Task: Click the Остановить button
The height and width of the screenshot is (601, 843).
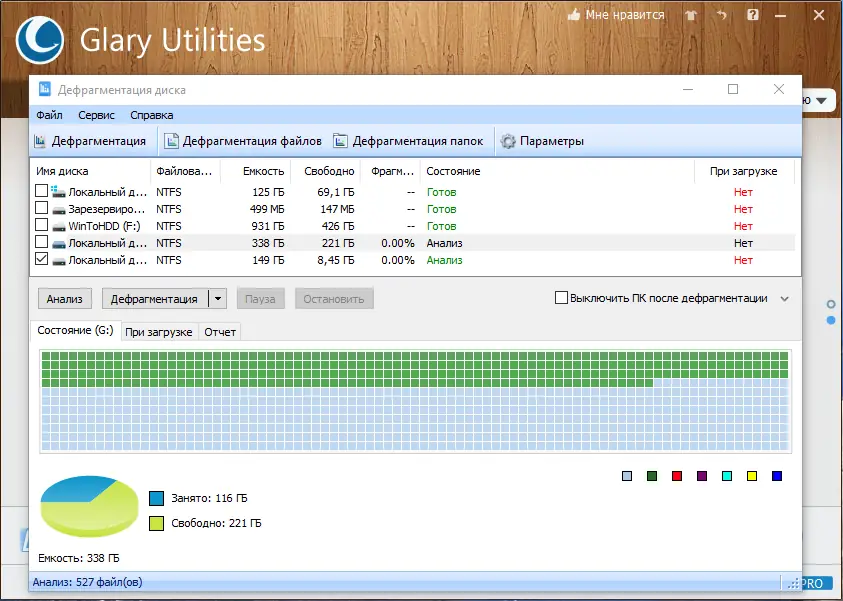Action: 334,299
